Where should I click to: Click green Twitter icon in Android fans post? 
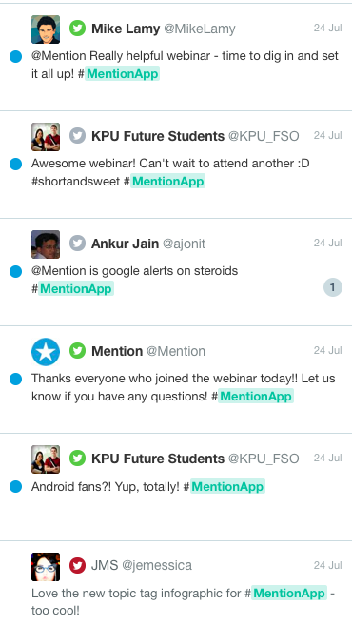coord(77,458)
